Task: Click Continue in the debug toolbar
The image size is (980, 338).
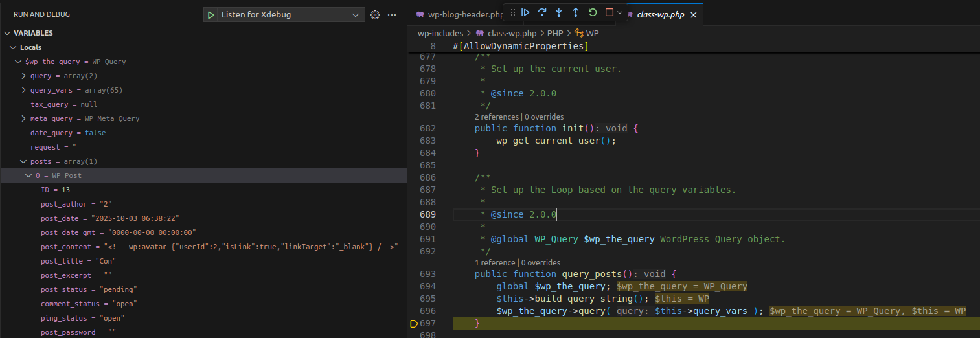Action: (x=525, y=12)
